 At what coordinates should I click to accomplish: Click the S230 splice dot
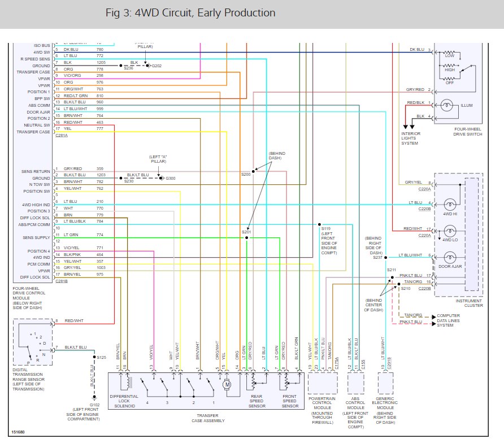coord(121,178)
